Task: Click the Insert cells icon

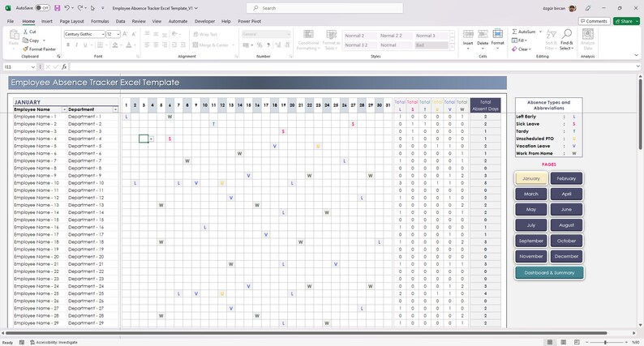Action: click(x=468, y=35)
